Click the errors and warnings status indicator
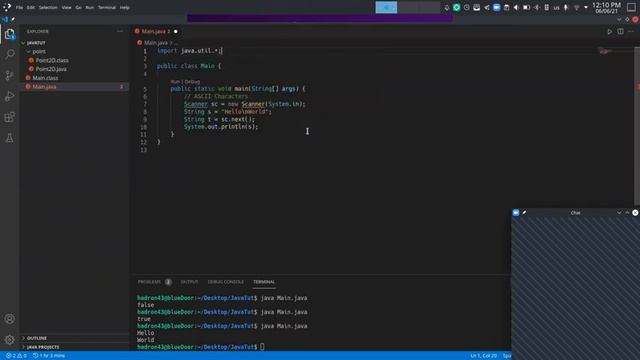This screenshot has height=360, width=640. [x=16, y=356]
